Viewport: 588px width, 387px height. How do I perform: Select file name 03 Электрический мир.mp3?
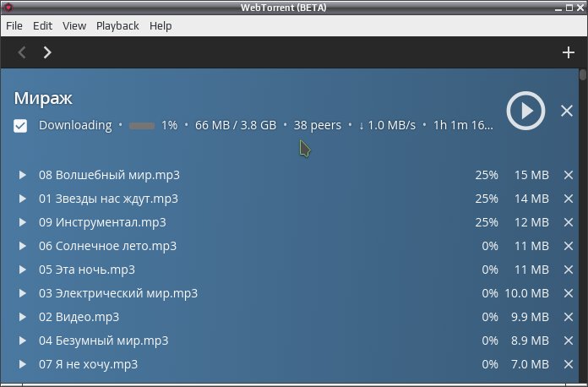118,293
